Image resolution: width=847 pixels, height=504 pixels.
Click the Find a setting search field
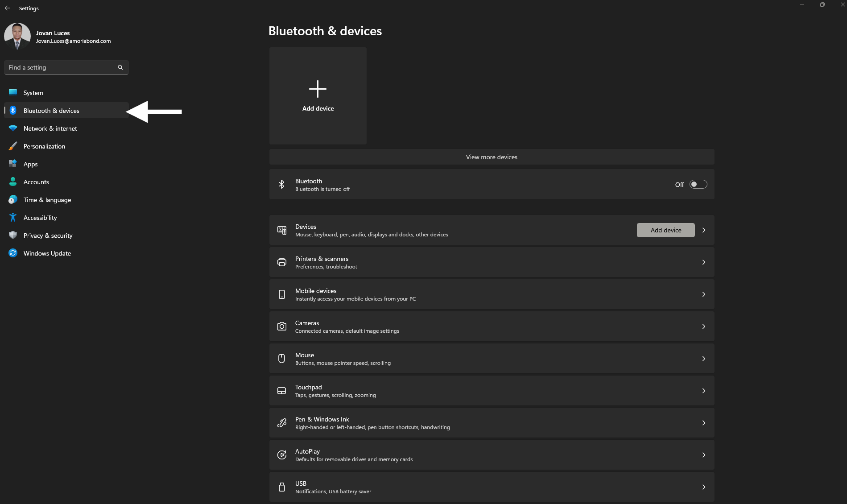(x=66, y=67)
